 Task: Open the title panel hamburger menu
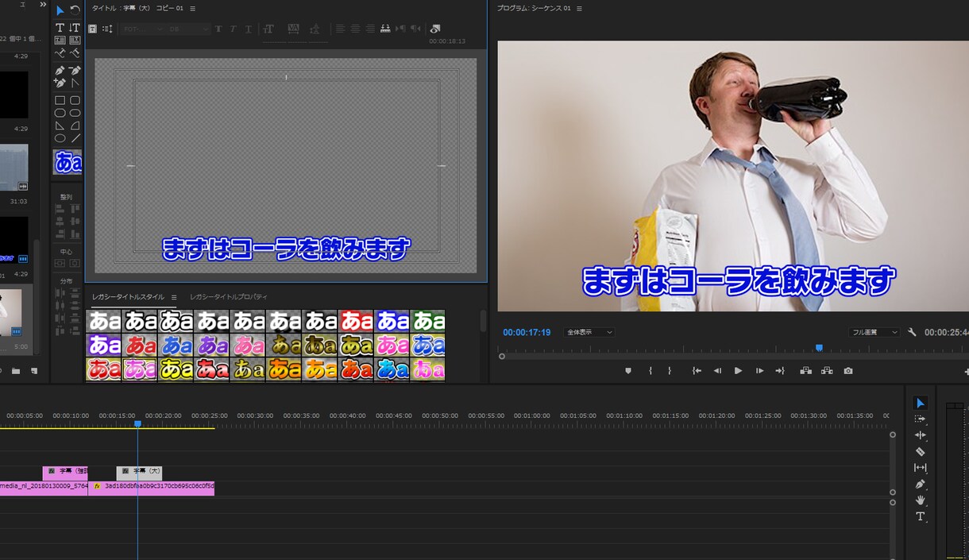[193, 9]
